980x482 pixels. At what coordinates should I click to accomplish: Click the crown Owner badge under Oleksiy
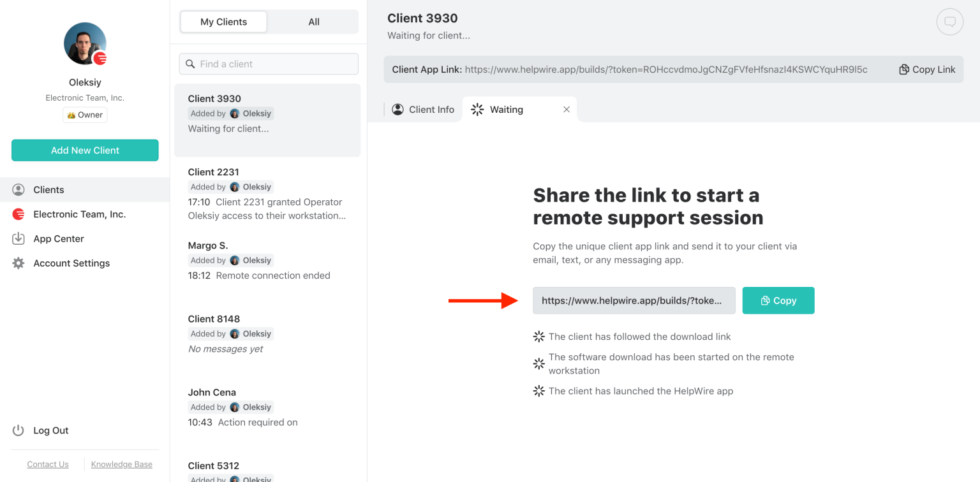tap(84, 115)
